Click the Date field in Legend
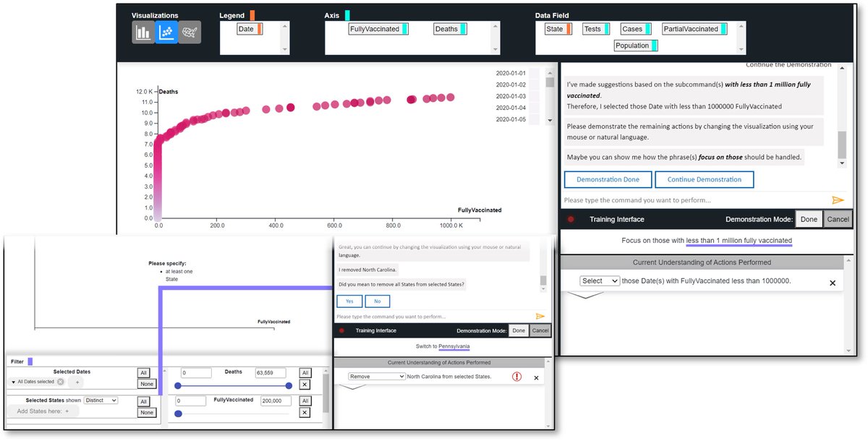 (250, 29)
